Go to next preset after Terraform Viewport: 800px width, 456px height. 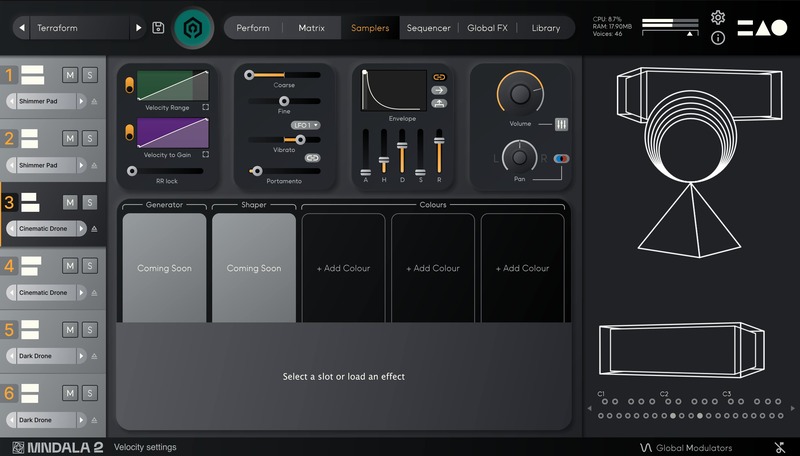[x=139, y=28]
